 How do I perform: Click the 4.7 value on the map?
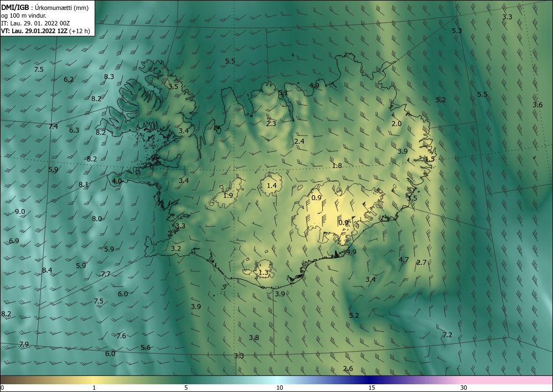404,260
